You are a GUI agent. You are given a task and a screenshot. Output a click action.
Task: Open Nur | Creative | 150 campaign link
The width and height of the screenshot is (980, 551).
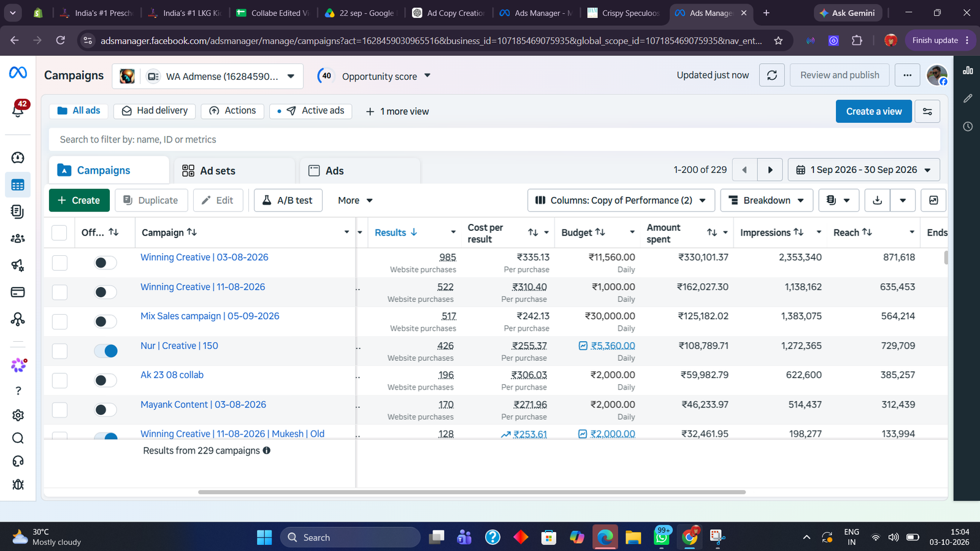[179, 345]
